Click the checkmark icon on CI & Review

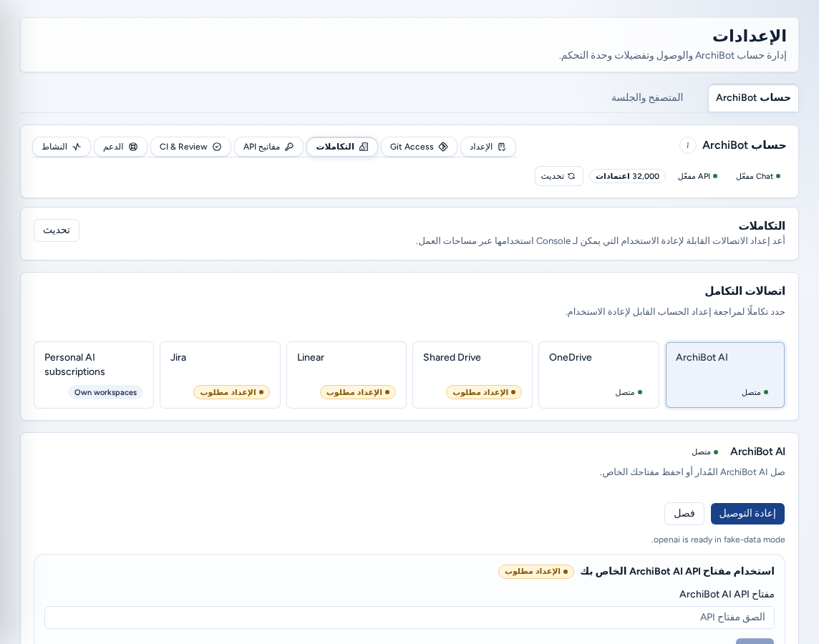point(217,147)
